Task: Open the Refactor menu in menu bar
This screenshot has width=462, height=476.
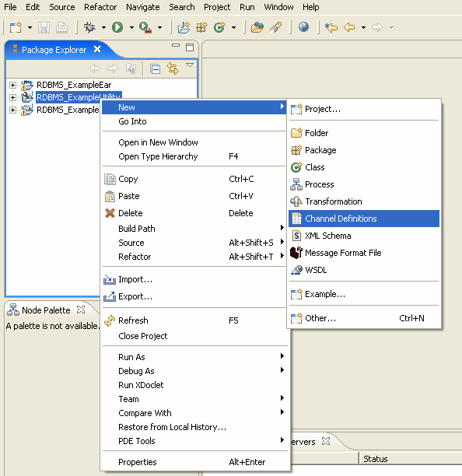Action: point(100,7)
